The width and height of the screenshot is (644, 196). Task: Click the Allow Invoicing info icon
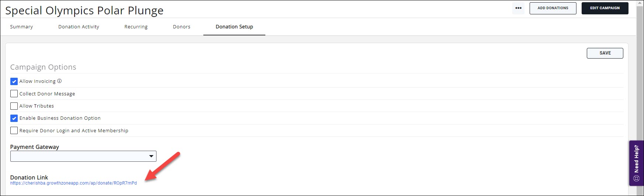pos(59,81)
